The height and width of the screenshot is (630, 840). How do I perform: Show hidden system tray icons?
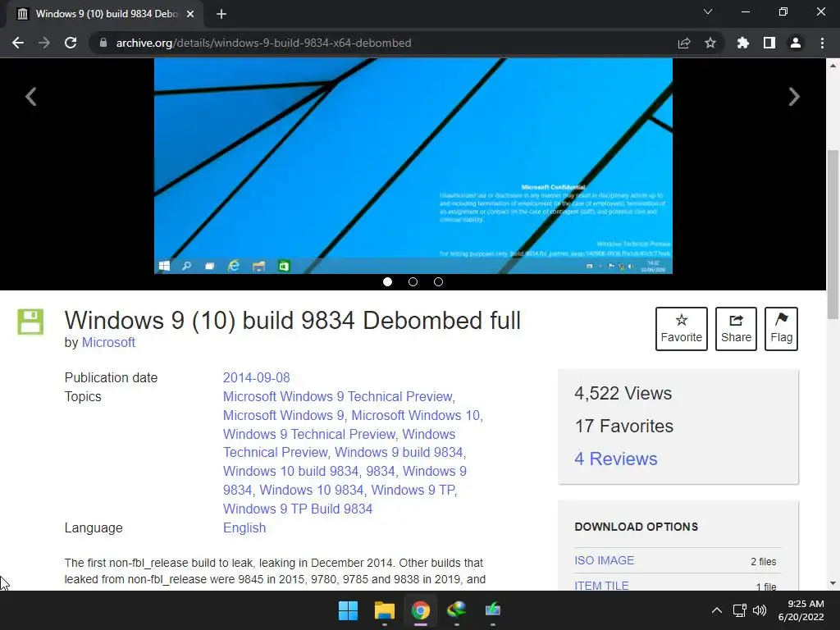pos(716,610)
